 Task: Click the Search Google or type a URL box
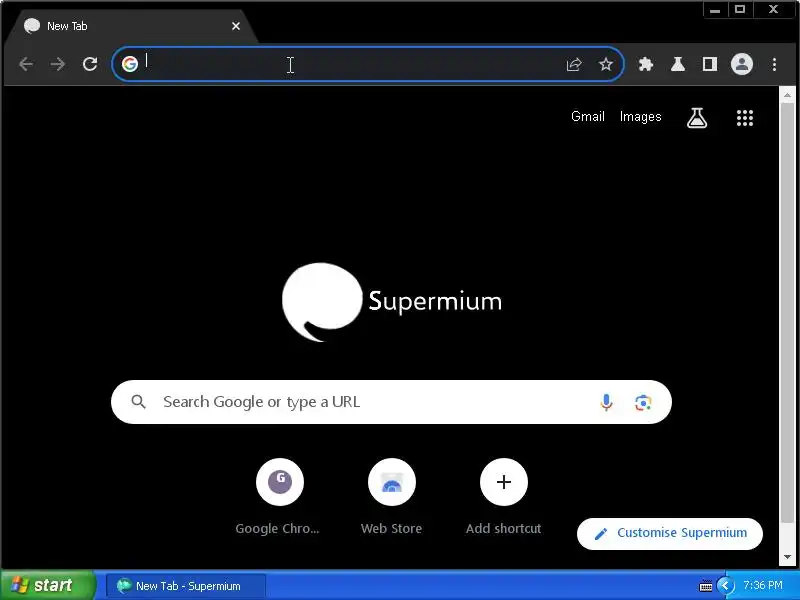391,402
